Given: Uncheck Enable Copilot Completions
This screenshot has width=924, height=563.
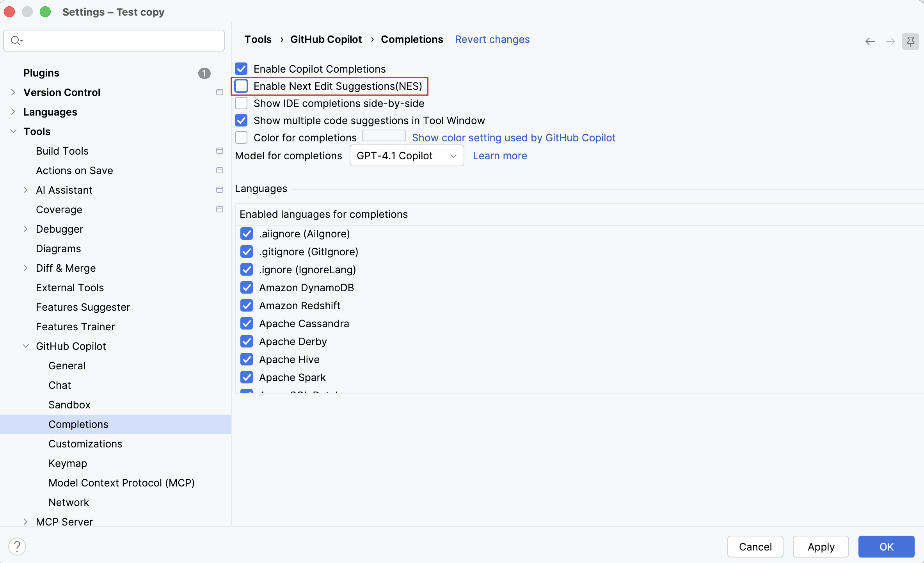Looking at the screenshot, I should (241, 69).
